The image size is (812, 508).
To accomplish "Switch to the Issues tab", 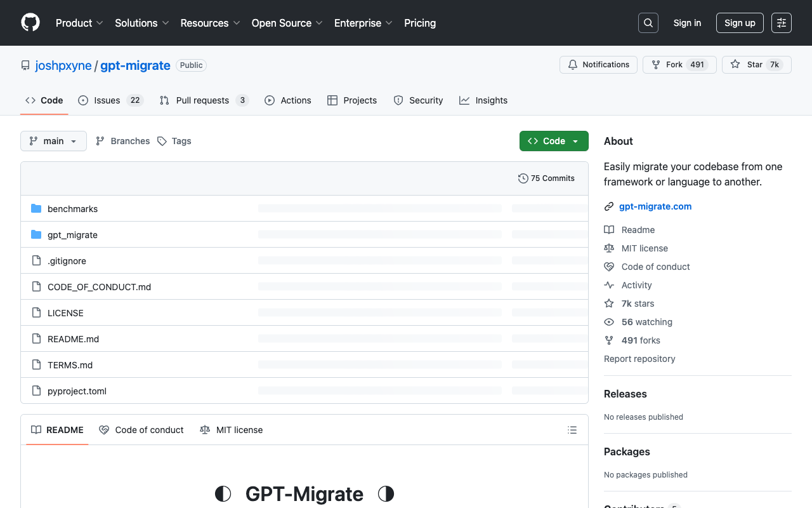I will coord(111,100).
